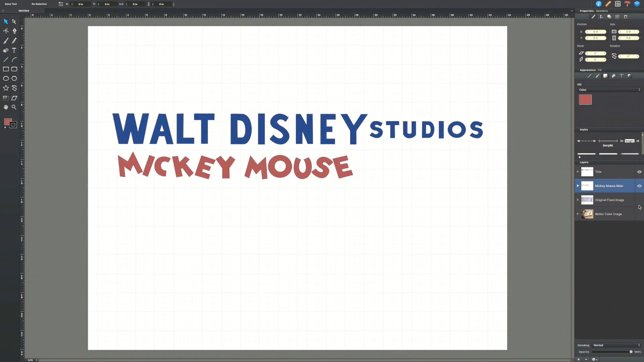Select the Untitled document tab
Viewport: 644px width, 362px height.
coord(24,11)
